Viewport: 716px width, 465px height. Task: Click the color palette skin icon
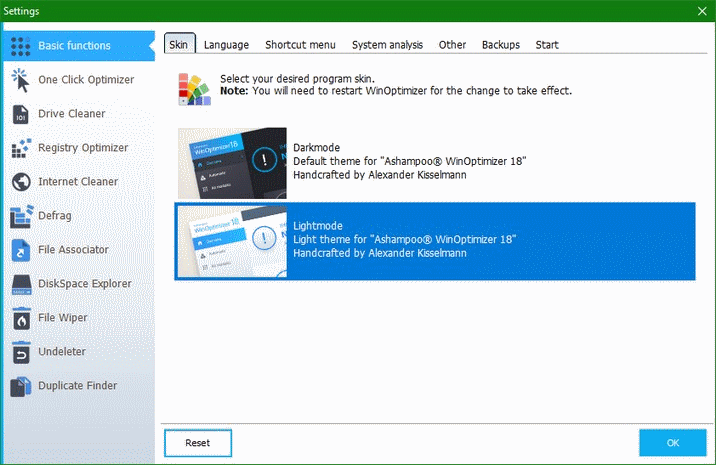[195, 89]
